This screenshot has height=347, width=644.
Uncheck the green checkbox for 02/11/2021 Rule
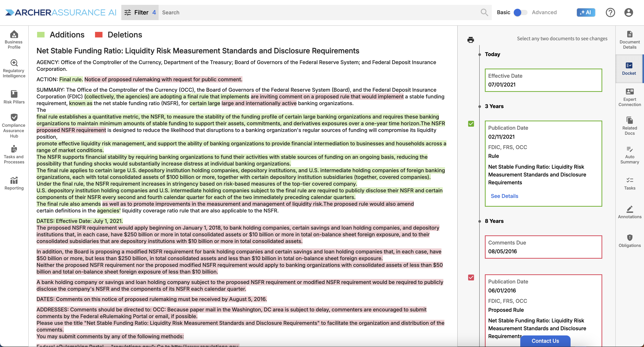(471, 124)
